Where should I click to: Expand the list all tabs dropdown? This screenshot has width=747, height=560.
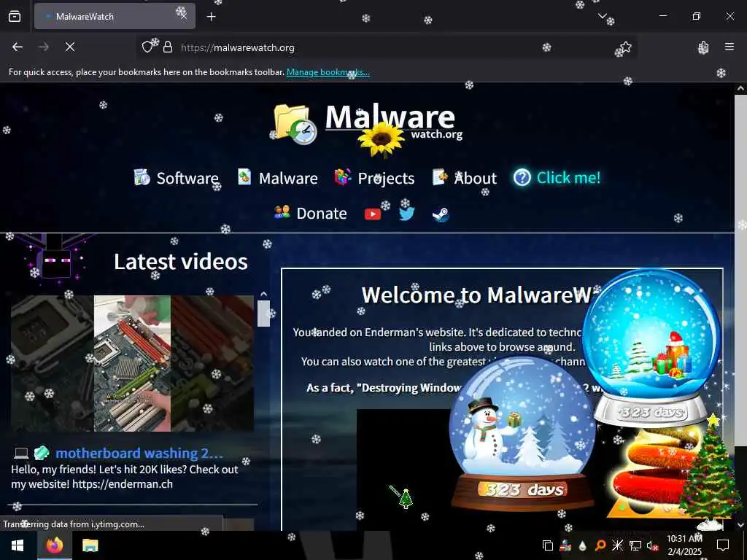(x=602, y=16)
